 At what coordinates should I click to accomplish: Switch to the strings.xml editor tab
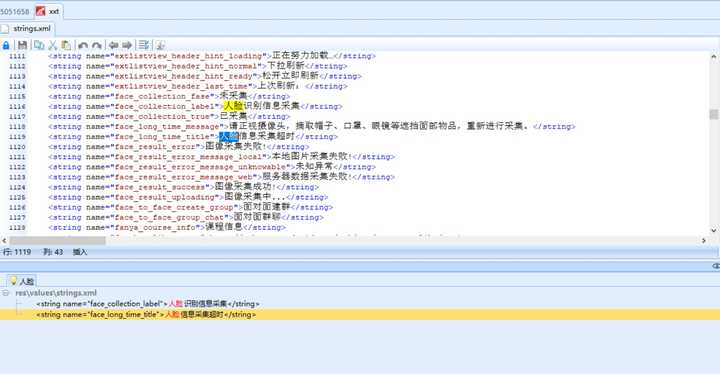28,28
